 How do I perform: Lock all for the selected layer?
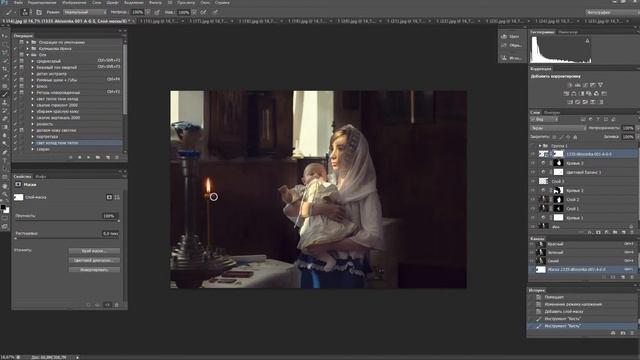[x=576, y=137]
